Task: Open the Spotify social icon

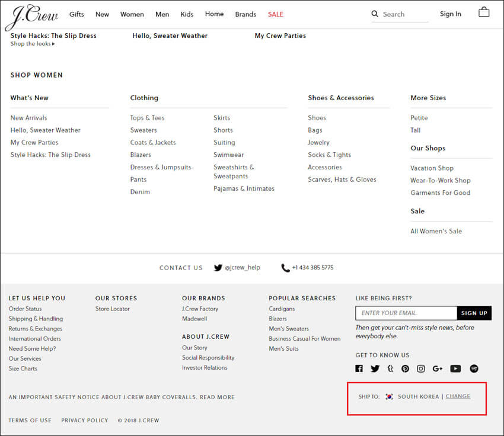Action: [x=474, y=368]
